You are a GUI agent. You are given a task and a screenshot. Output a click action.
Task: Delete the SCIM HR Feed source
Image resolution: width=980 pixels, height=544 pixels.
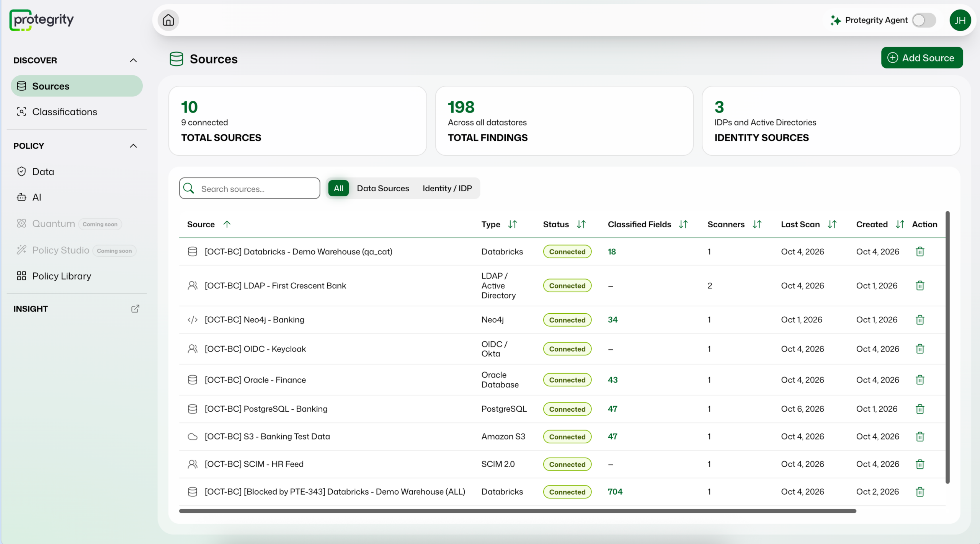pyautogui.click(x=920, y=464)
